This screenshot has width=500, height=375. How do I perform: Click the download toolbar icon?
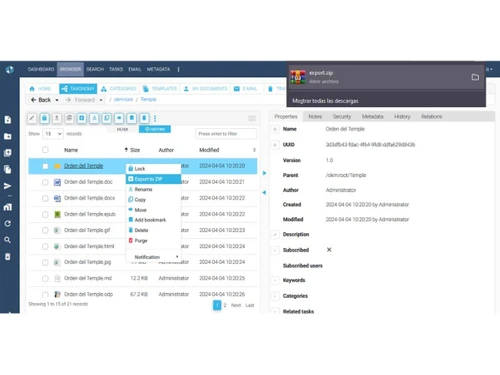coord(57,118)
